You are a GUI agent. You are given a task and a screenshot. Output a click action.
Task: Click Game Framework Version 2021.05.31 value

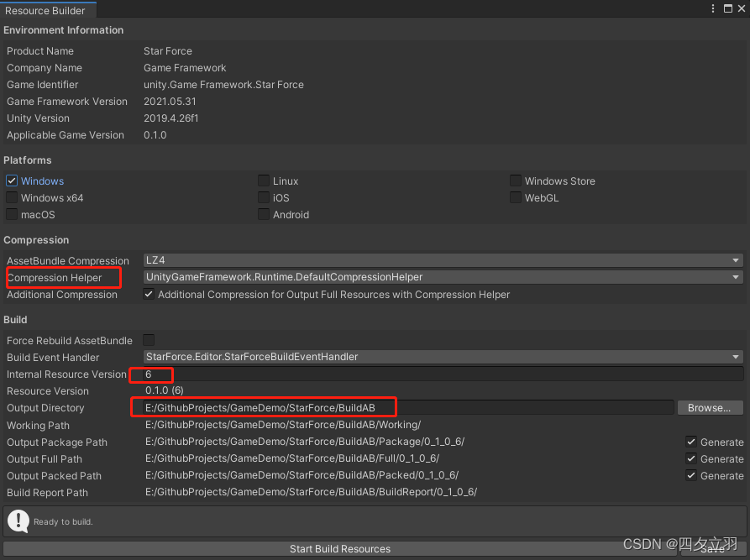[x=170, y=102]
